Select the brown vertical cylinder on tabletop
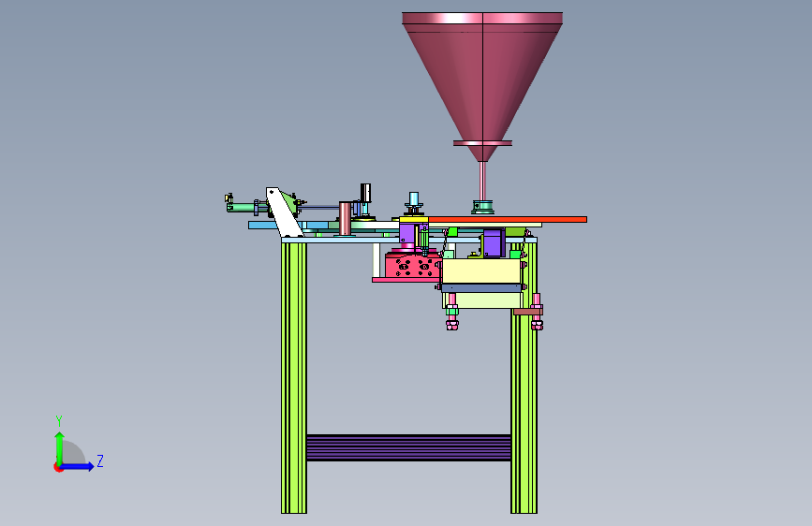This screenshot has height=526, width=812. click(346, 218)
